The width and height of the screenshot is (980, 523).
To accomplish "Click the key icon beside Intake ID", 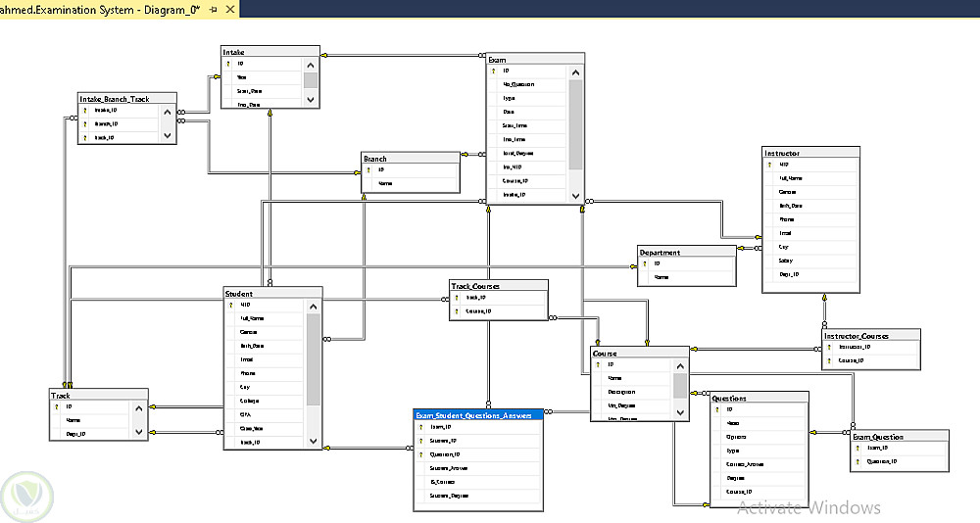I will 228,64.
